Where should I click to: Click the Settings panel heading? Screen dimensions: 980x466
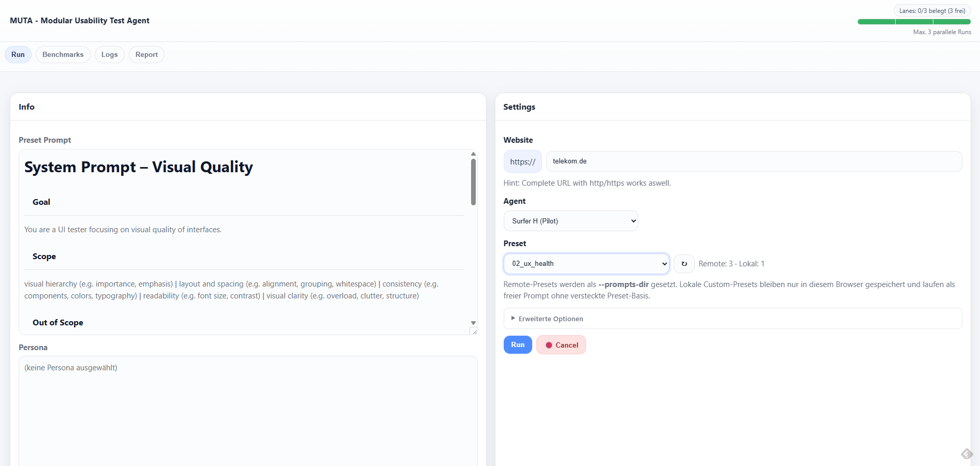(x=519, y=107)
